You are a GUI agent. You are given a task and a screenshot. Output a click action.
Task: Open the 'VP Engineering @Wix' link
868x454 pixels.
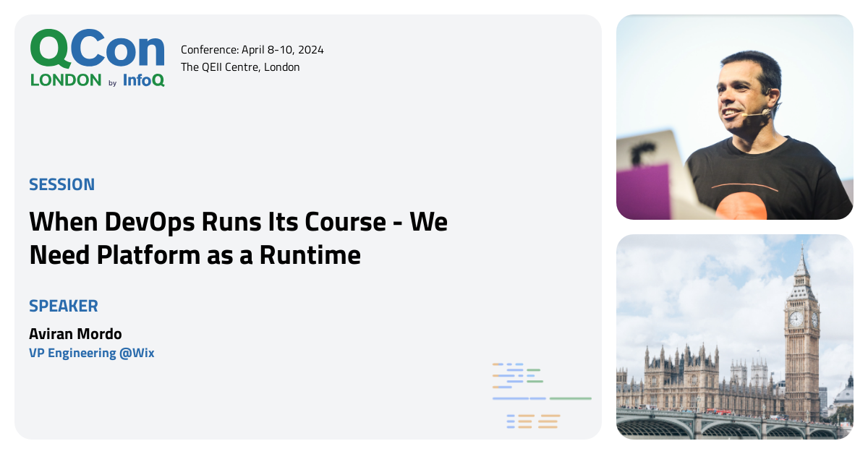coord(92,353)
